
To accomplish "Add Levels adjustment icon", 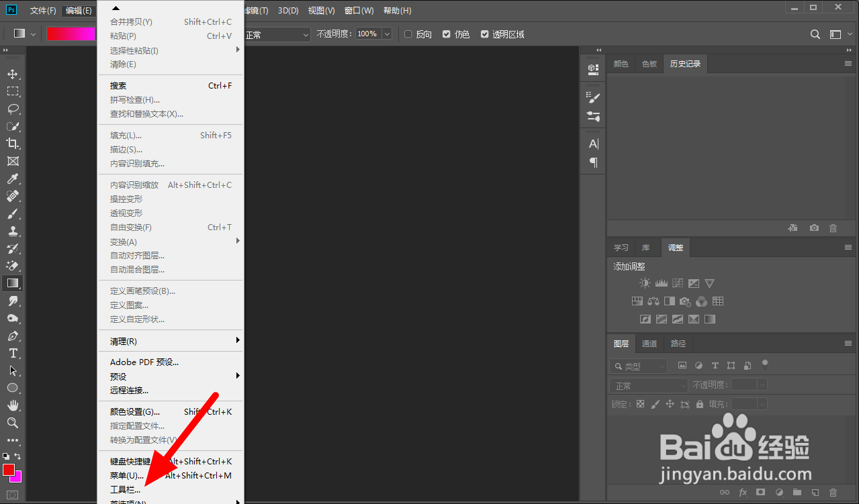I will (x=662, y=283).
